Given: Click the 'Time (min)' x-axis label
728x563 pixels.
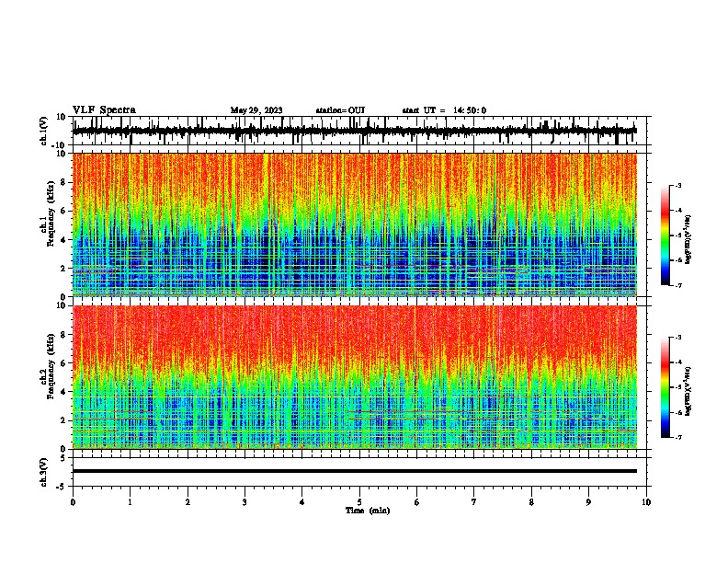Looking at the screenshot, I should [368, 511].
